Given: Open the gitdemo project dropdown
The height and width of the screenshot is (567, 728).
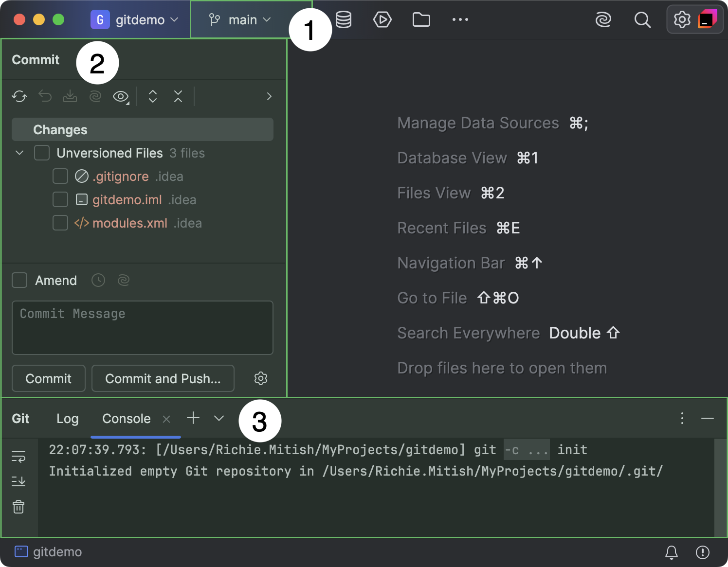Looking at the screenshot, I should [x=134, y=20].
